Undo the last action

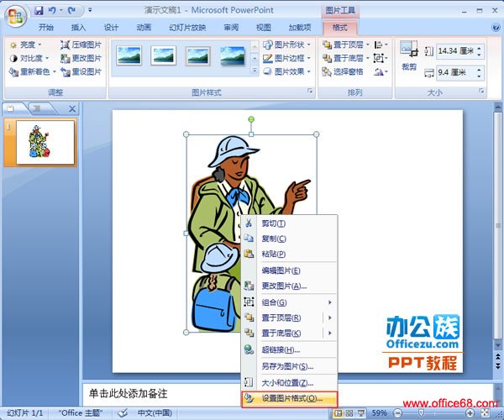coord(52,11)
